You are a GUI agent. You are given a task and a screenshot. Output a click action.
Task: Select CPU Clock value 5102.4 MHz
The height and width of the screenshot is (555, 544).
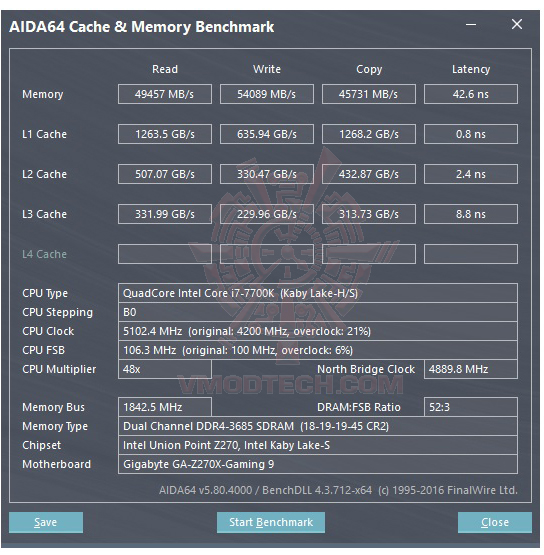(x=318, y=331)
